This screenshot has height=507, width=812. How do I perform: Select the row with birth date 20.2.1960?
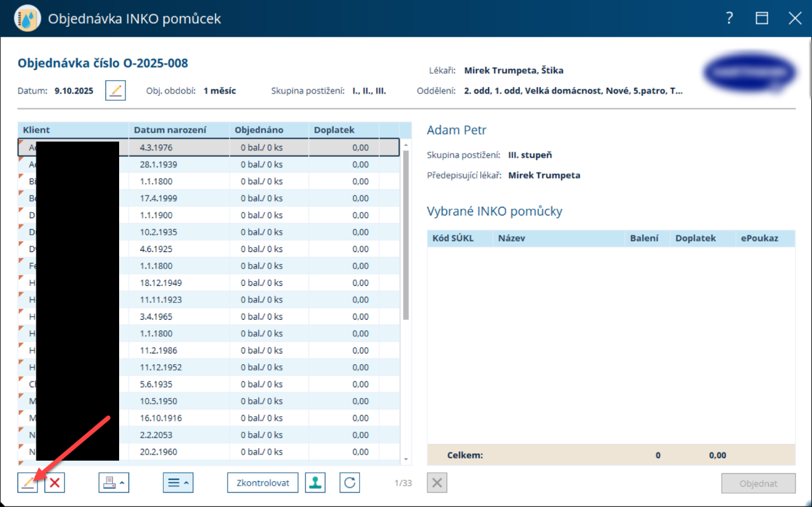click(209, 452)
